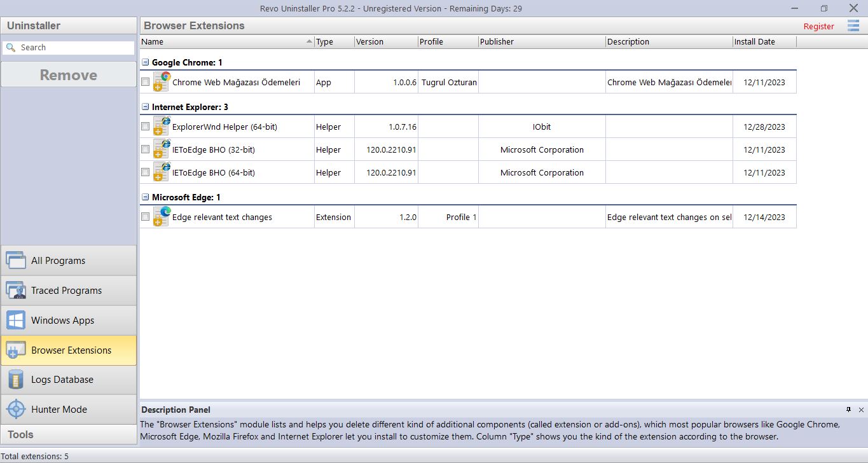Click the Total extensions: 5 status text

(x=34, y=456)
